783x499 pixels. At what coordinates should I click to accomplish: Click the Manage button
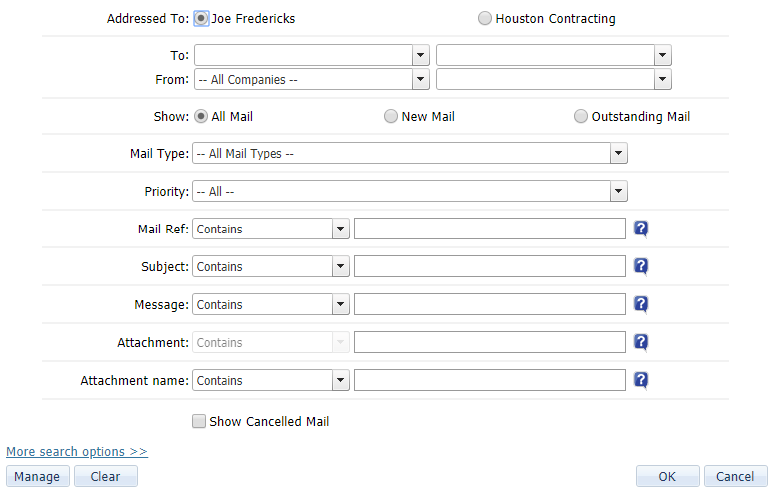[37, 477]
